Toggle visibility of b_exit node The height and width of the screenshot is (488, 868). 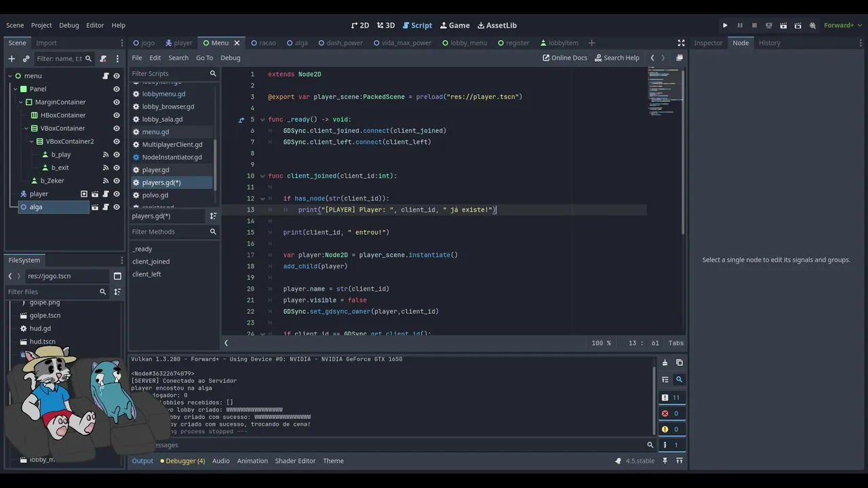coord(117,167)
